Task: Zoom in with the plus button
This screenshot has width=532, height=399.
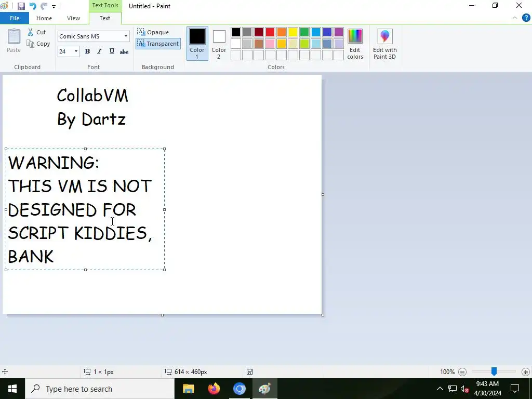Action: pos(526,372)
